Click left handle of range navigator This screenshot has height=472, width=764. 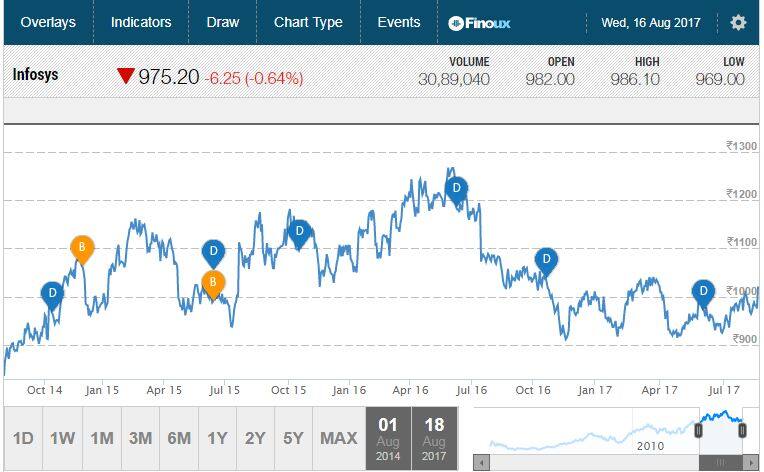point(698,431)
